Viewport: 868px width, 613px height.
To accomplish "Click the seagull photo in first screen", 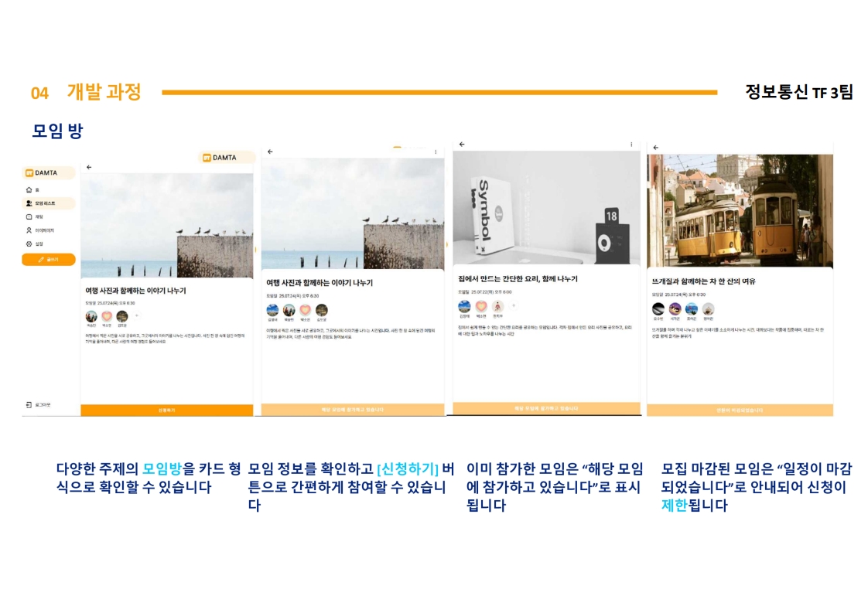I will tap(166, 225).
